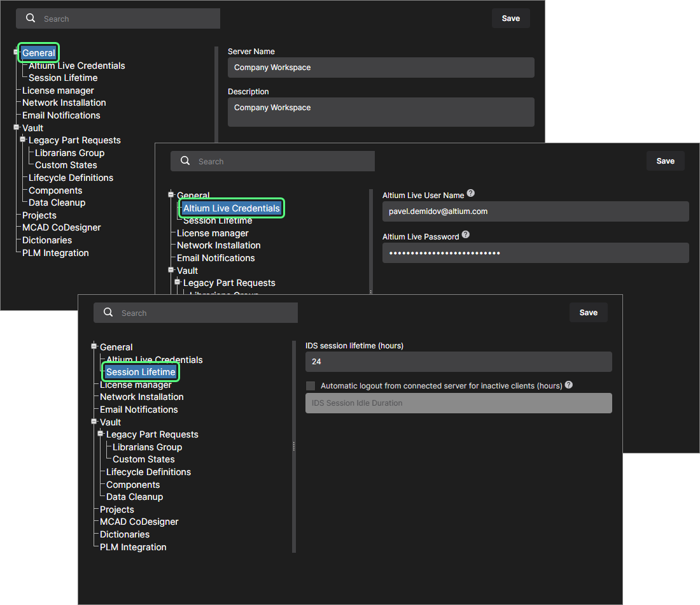Collapse Legacy Part Requests in the back window tree
Viewport: 700px width, 605px height.
pyautogui.click(x=22, y=139)
